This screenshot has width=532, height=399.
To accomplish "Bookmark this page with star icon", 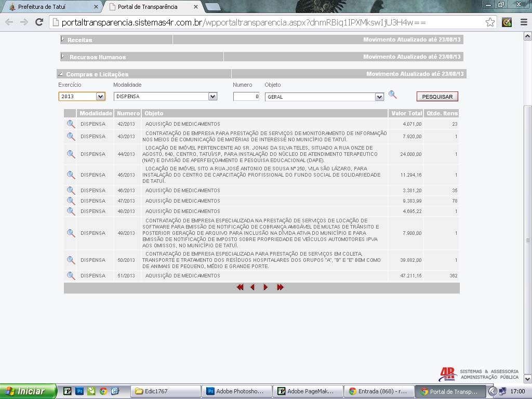I will pyautogui.click(x=490, y=22).
